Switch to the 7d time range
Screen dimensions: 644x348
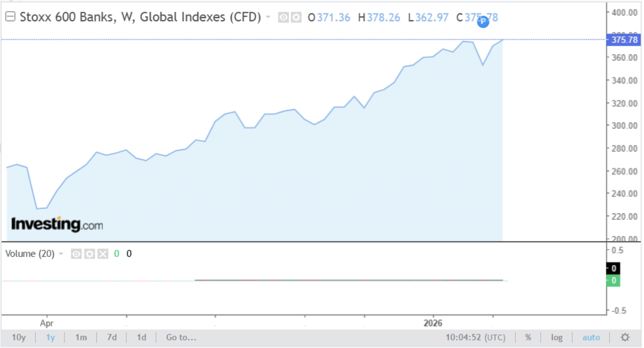point(112,337)
